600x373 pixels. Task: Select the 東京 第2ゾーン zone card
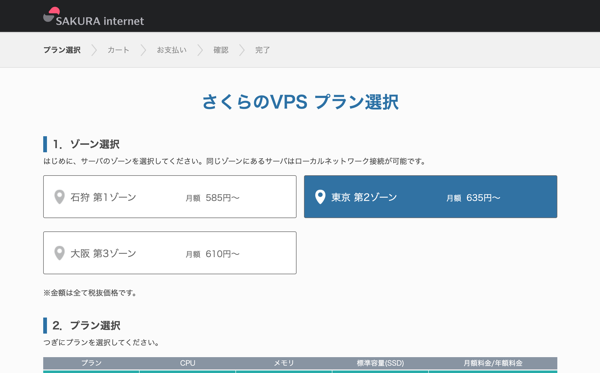[430, 197]
